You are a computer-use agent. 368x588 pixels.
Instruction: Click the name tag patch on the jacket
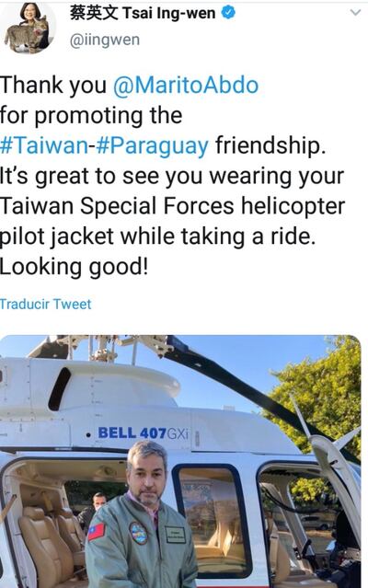click(x=175, y=535)
